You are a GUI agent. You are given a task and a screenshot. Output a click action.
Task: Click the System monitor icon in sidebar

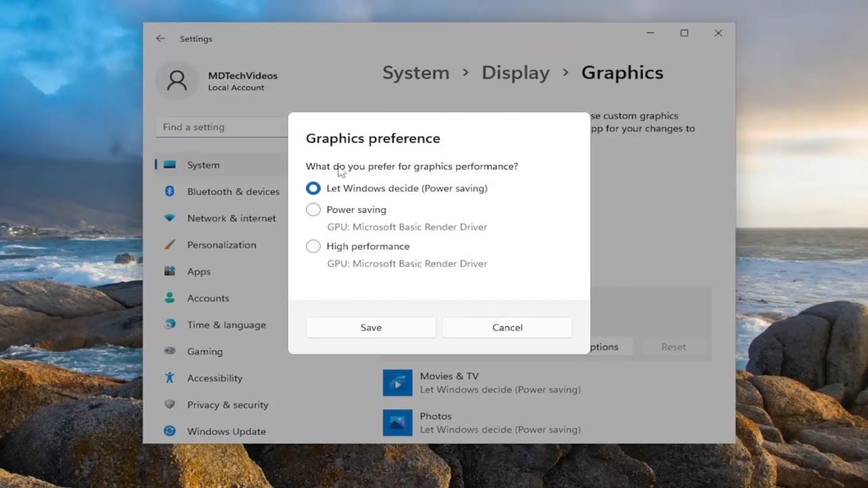[x=170, y=165]
